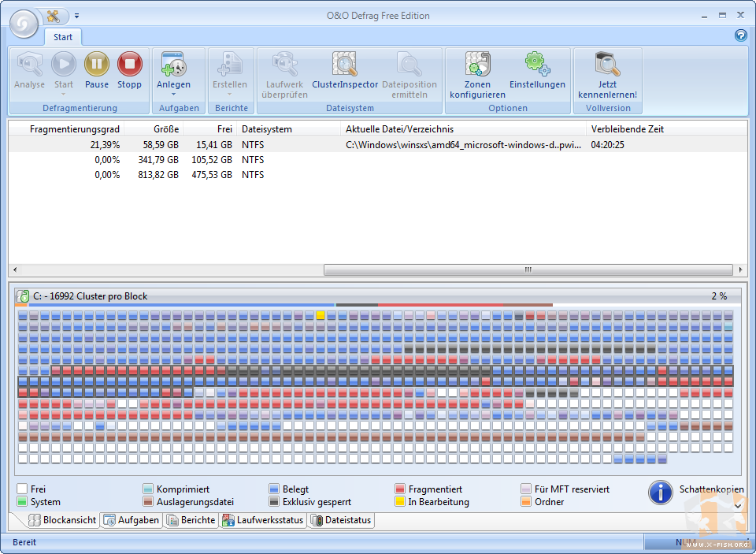Click the Auslagerungsdatei legend swatch

pyautogui.click(x=148, y=501)
